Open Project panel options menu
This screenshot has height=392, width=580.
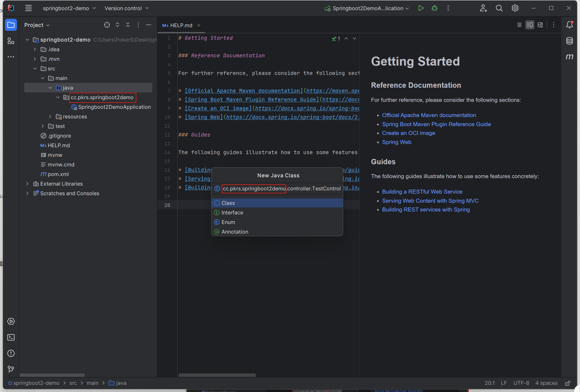138,25
